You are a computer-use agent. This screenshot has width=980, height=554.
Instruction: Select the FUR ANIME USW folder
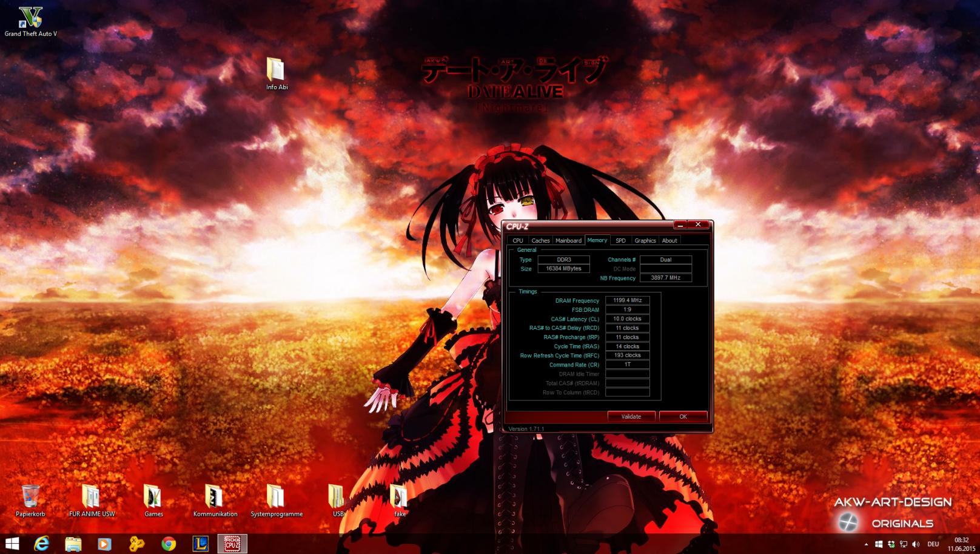92,501
